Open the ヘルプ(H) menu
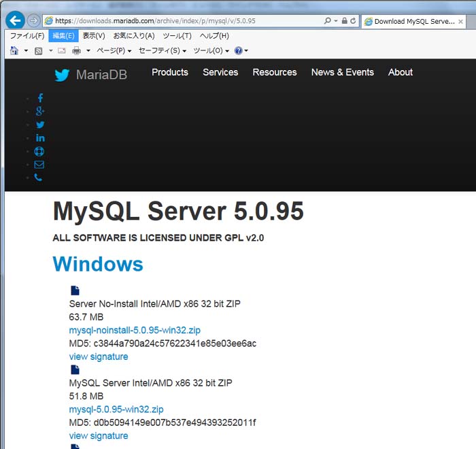The height and width of the screenshot is (449, 476). [214, 36]
